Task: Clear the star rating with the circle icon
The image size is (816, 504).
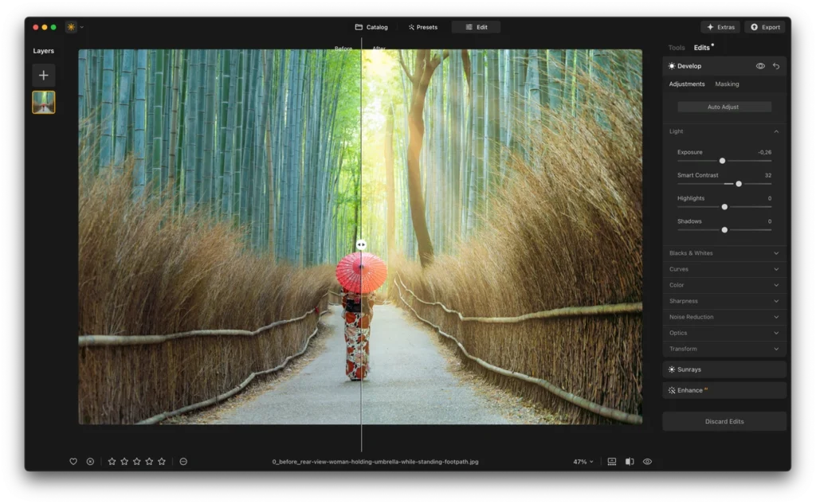Action: (x=183, y=461)
